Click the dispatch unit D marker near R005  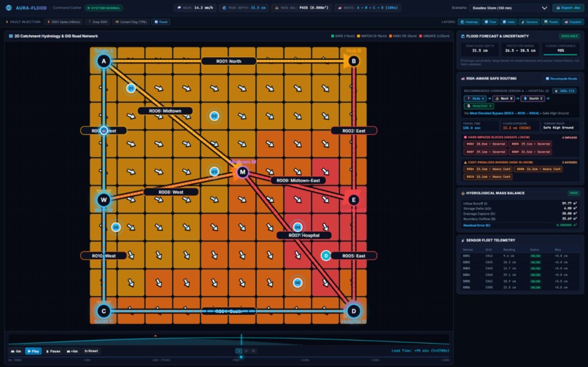326,255
